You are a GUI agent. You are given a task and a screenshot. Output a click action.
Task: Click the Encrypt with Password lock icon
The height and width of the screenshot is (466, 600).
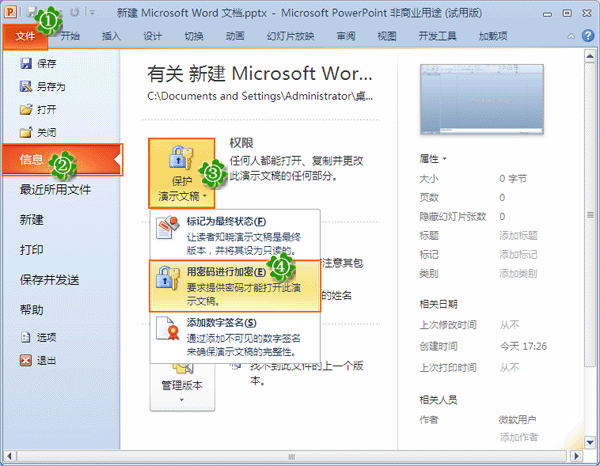(x=167, y=278)
